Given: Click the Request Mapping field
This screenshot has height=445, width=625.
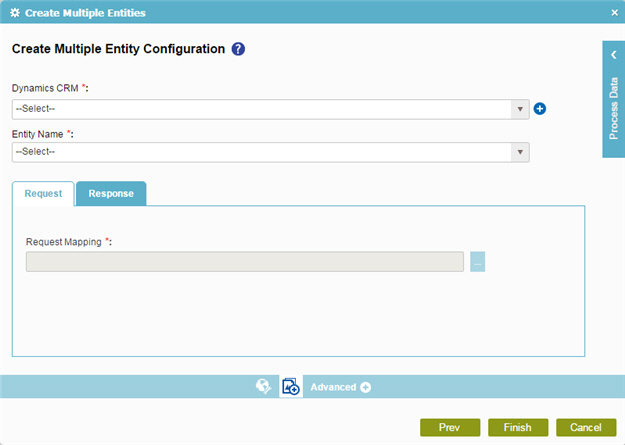Looking at the screenshot, I should tap(245, 262).
